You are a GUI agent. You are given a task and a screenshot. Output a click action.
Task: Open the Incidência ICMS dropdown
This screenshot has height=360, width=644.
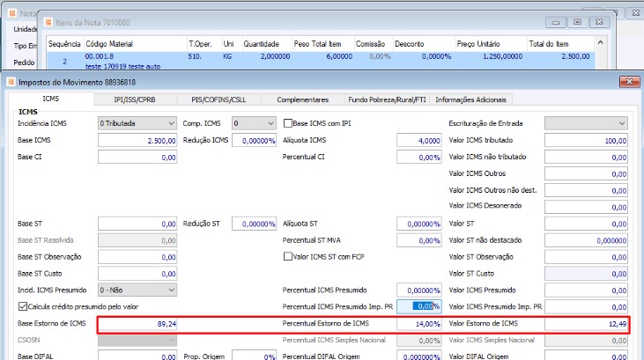tap(137, 123)
